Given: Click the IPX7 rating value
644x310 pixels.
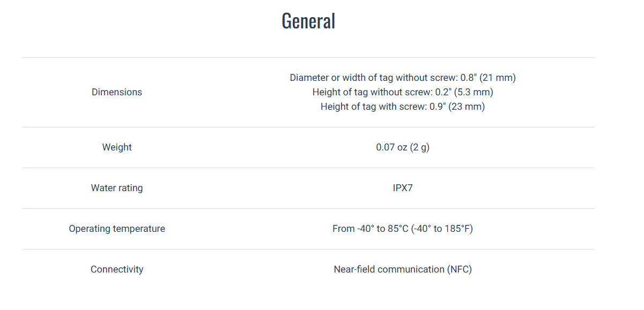Looking at the screenshot, I should coord(403,188).
